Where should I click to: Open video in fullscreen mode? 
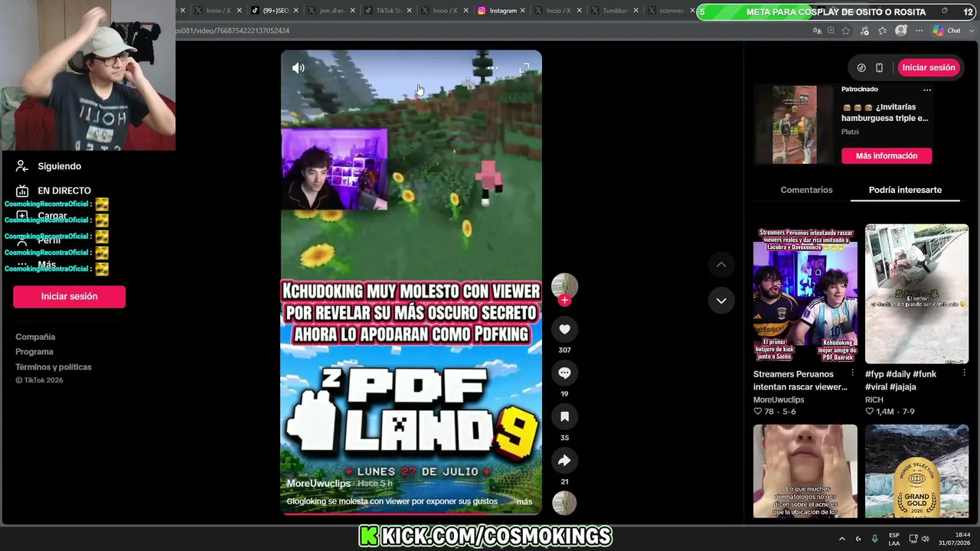tap(524, 69)
